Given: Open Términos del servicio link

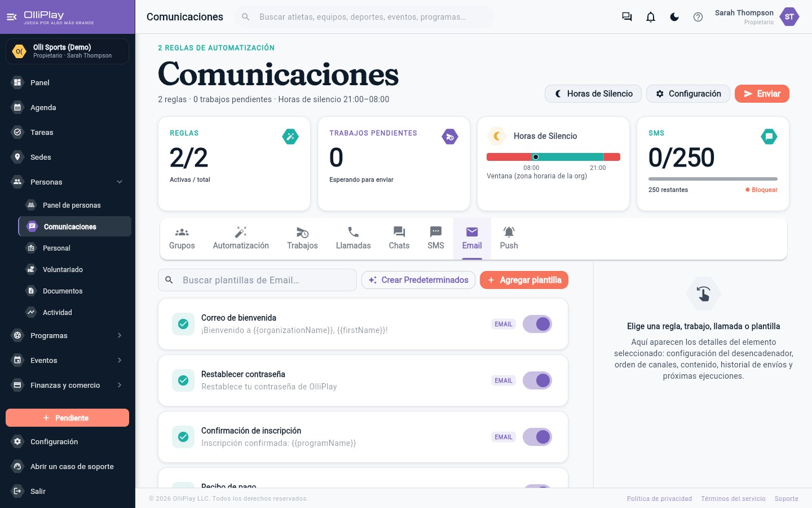Looking at the screenshot, I should (x=733, y=498).
